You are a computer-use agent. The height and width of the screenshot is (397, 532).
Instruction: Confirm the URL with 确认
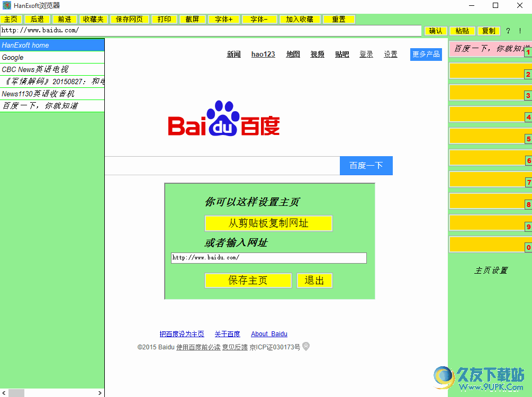[x=436, y=31]
